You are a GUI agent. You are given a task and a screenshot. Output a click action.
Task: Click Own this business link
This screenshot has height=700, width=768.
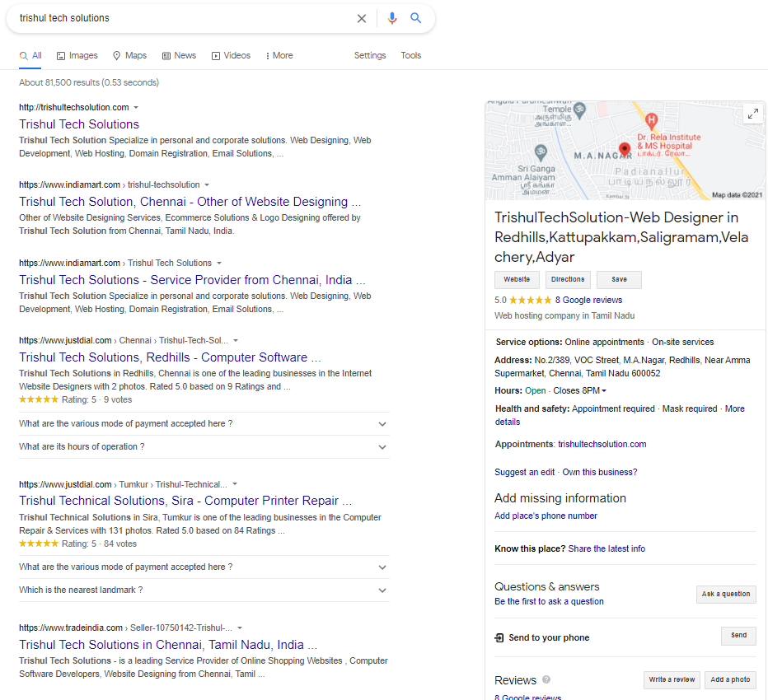point(600,472)
